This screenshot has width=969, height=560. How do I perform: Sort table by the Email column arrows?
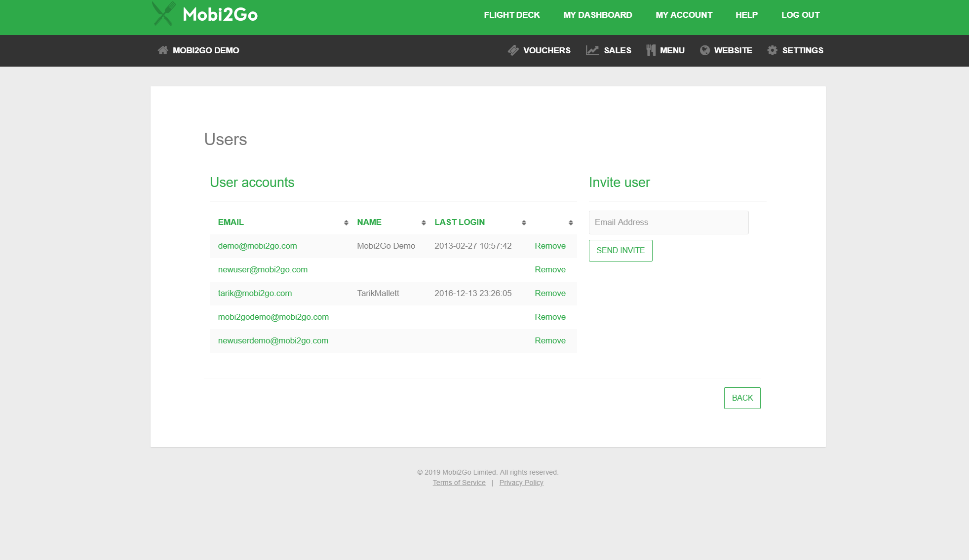346,223
